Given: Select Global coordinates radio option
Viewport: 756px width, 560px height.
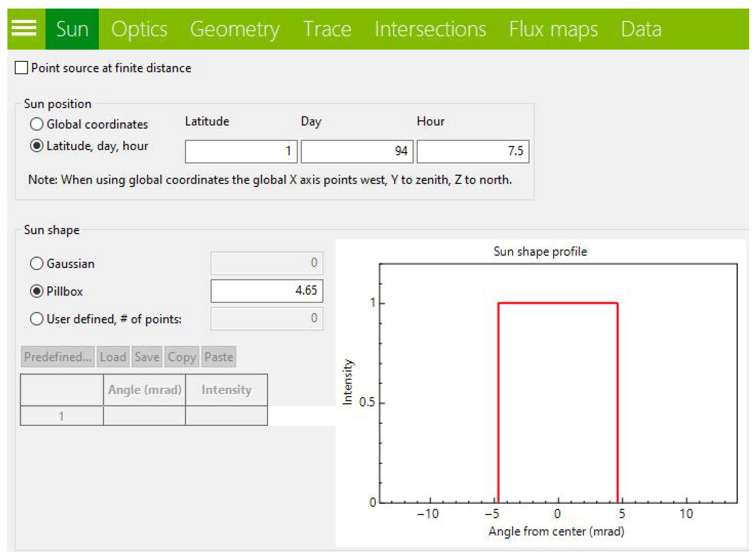Looking at the screenshot, I should (37, 124).
